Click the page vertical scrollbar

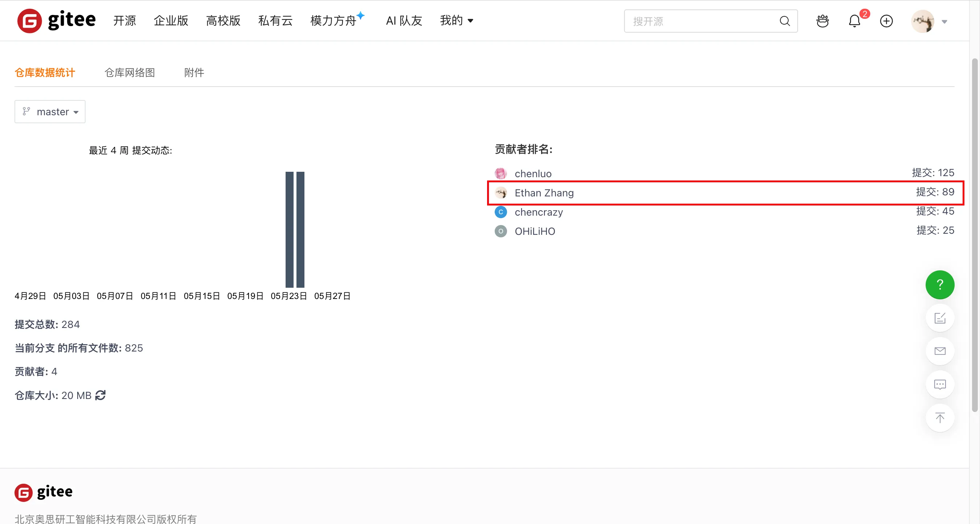point(974,235)
